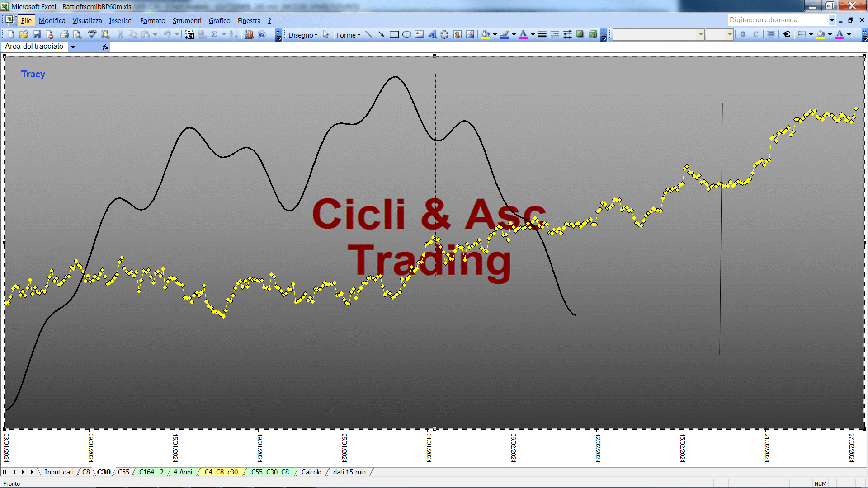This screenshot has width=868, height=488.
Task: Click the AutoSum sigma icon
Action: [214, 34]
